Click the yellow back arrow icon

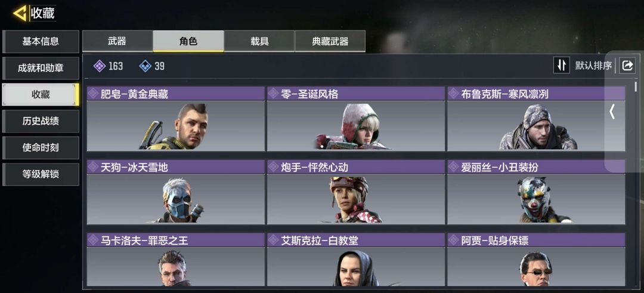pos(20,13)
